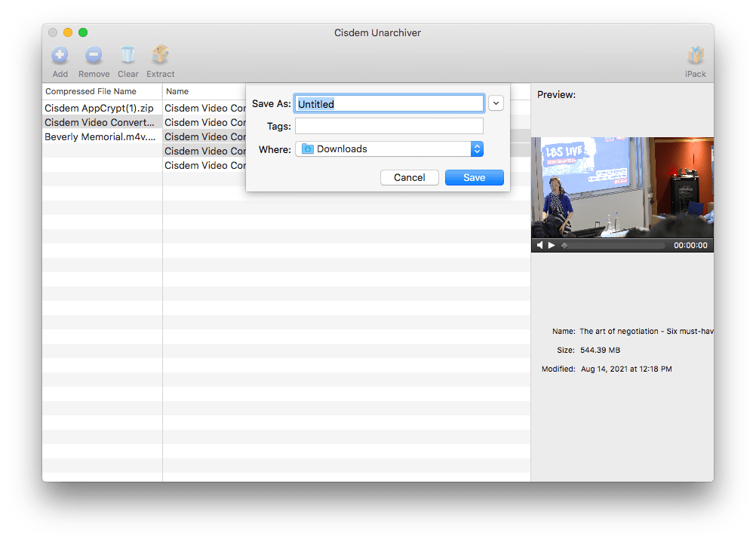Click the preview video progress slider
This screenshot has width=756, height=542.
(x=613, y=245)
